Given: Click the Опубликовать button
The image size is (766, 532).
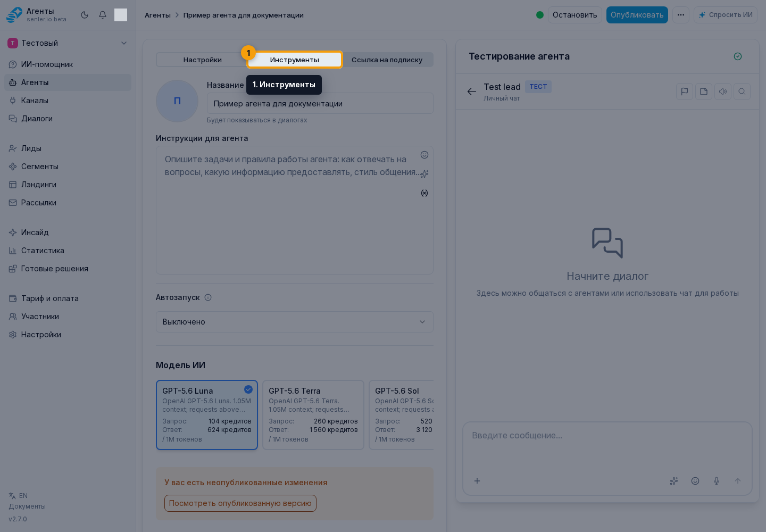Looking at the screenshot, I should (x=637, y=15).
